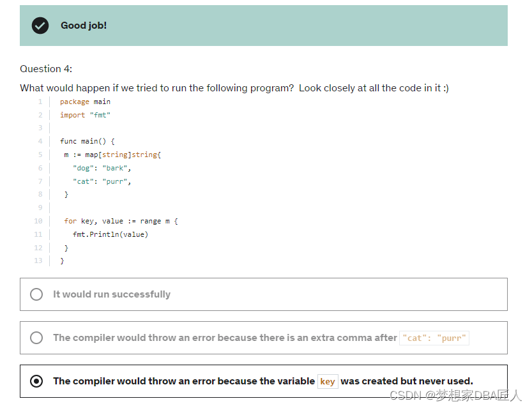Image resolution: width=532 pixels, height=408 pixels.
Task: Click the fmt.Println(value) code line
Action: click(x=110, y=234)
